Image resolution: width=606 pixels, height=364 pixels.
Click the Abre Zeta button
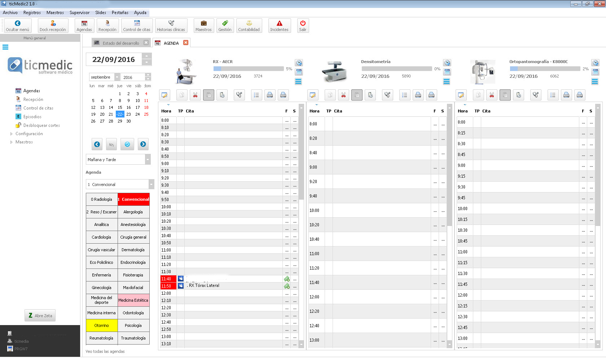(x=40, y=316)
